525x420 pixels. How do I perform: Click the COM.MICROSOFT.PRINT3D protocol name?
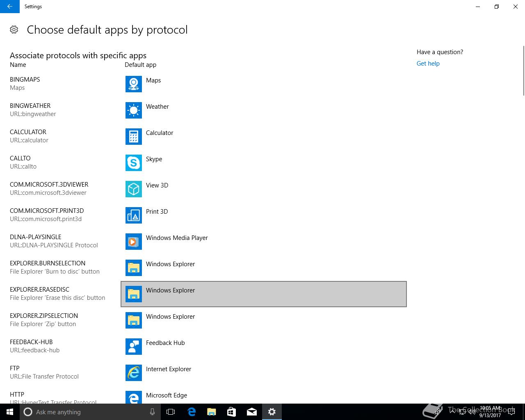pyautogui.click(x=47, y=211)
